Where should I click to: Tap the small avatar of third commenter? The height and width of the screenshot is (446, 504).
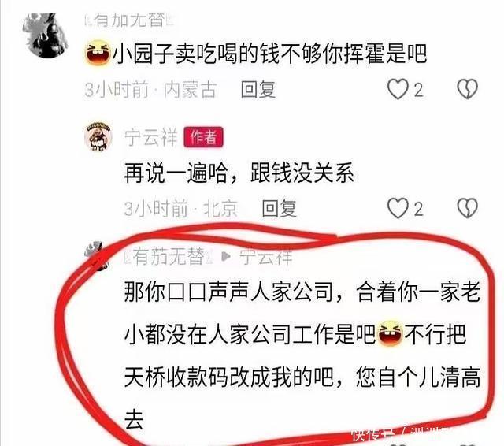coord(96,255)
